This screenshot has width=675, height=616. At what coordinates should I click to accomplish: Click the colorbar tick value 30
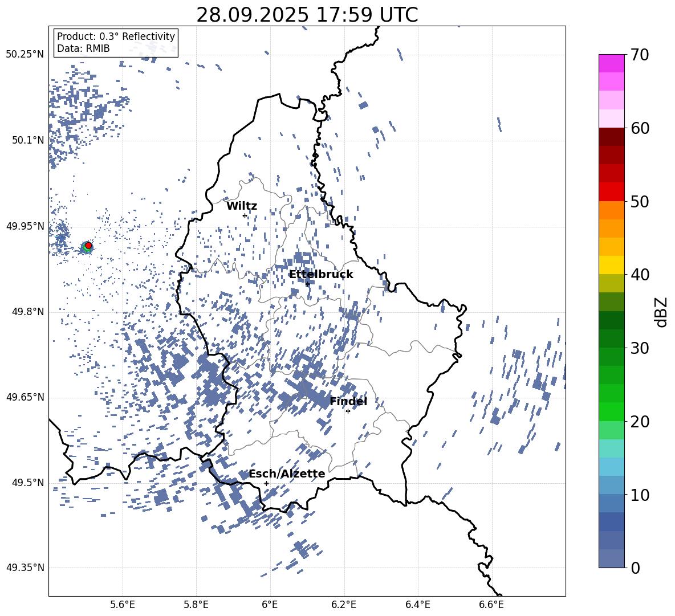tap(640, 348)
